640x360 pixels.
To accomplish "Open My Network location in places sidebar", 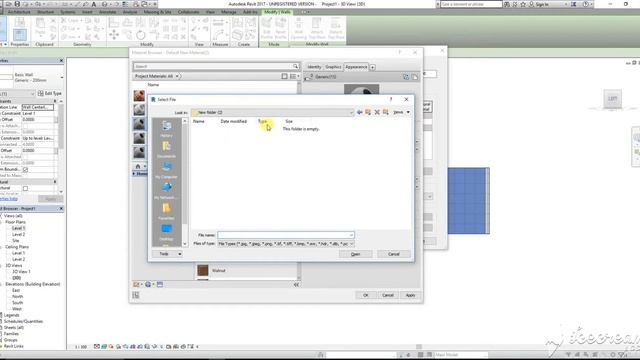I will click(166, 191).
